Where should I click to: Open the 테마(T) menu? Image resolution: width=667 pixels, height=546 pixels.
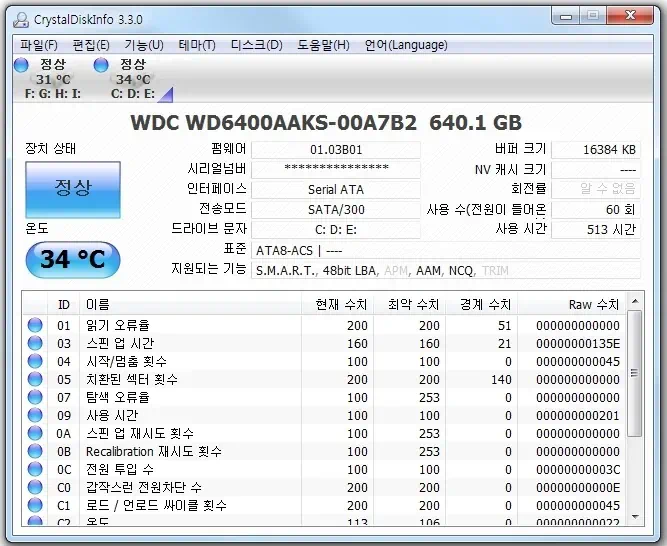tap(197, 45)
